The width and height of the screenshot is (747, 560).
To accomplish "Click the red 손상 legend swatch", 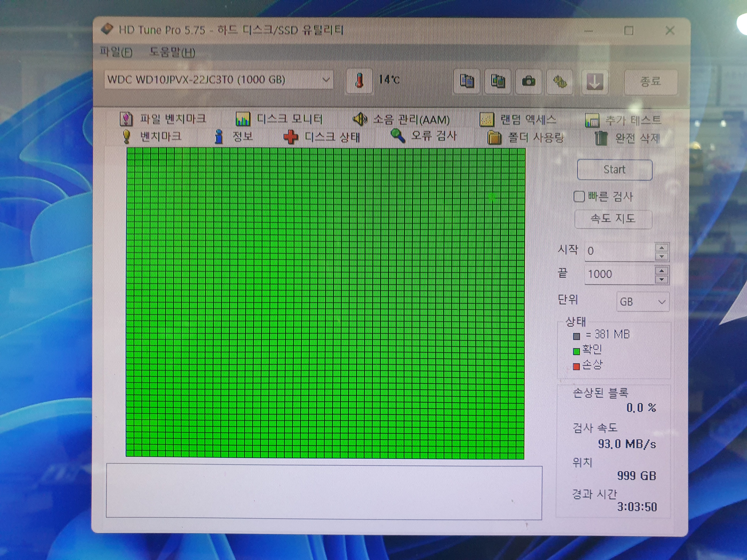I will pos(576,367).
